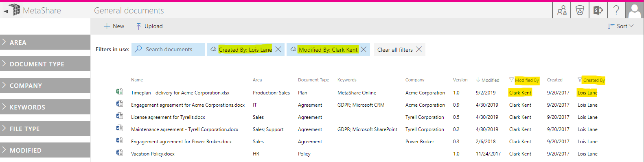Click the 2/6/2018 modified date
644x162 pixels.
pos(486,142)
